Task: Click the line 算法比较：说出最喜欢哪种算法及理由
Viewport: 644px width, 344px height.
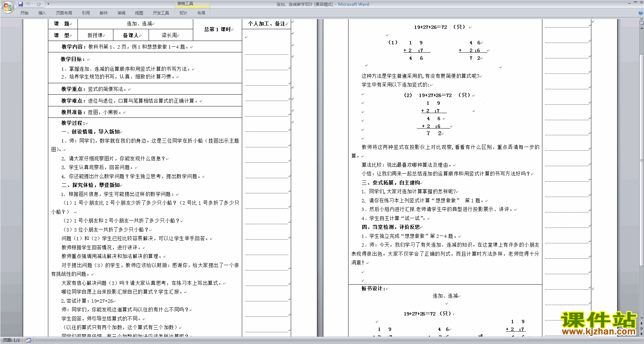Action: [x=407, y=165]
